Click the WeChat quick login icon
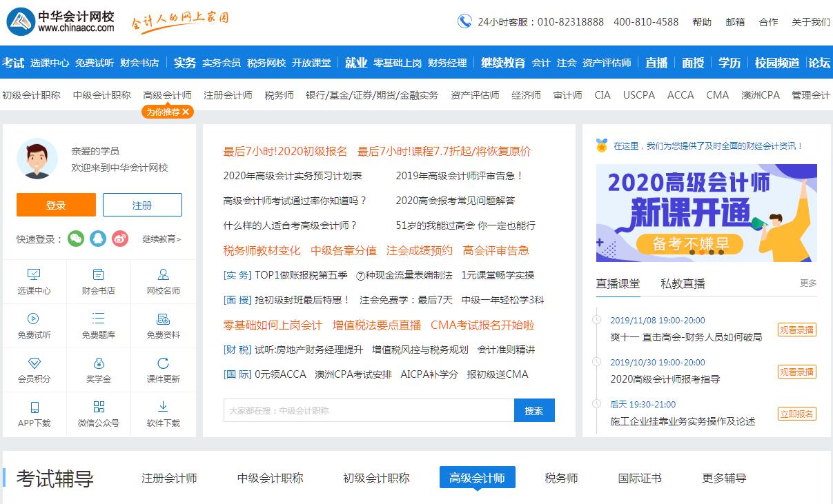This screenshot has width=833, height=504. 76,239
